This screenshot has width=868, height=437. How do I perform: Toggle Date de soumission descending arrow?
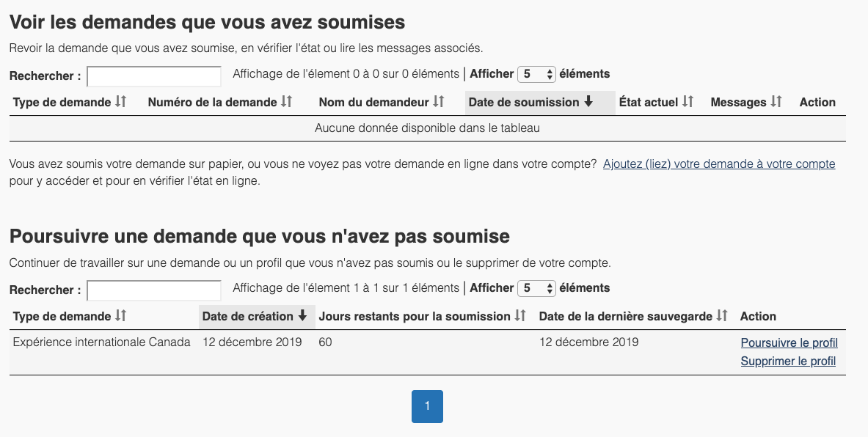588,102
